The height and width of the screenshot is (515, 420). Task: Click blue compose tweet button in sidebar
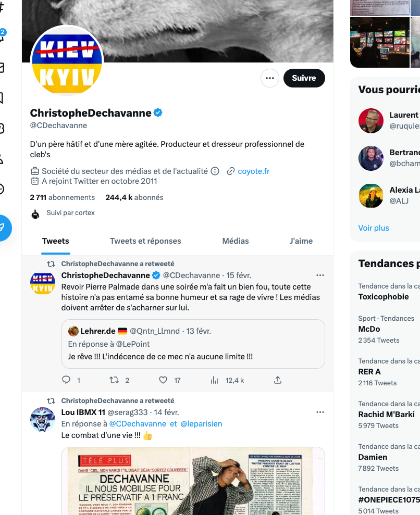pos(3,228)
